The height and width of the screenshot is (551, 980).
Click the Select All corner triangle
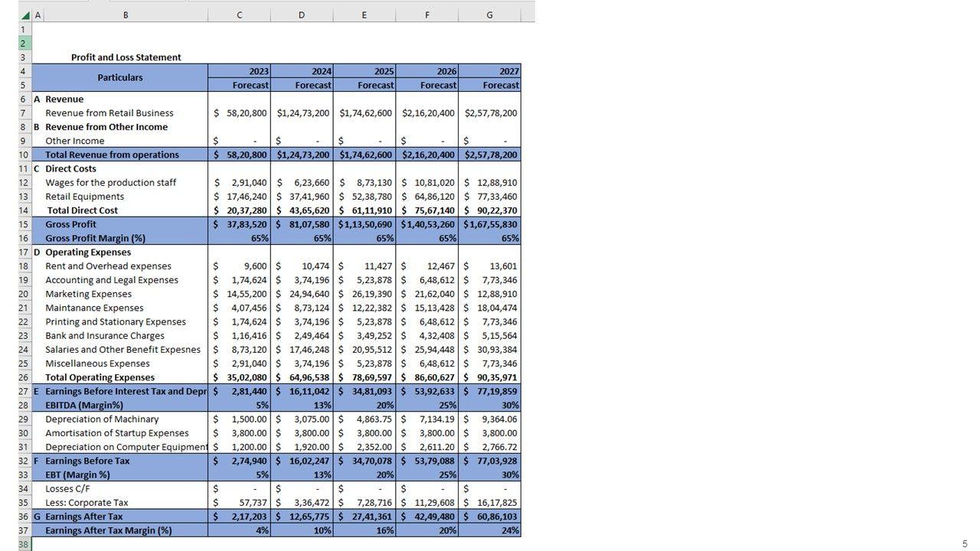click(x=25, y=15)
